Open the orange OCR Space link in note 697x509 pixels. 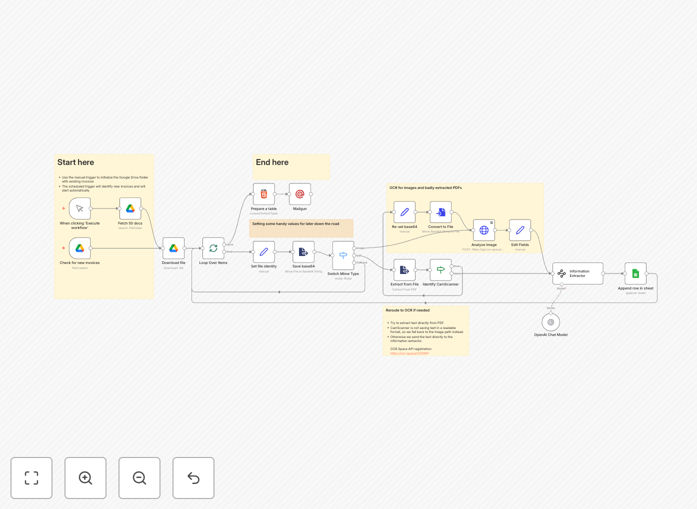point(409,353)
